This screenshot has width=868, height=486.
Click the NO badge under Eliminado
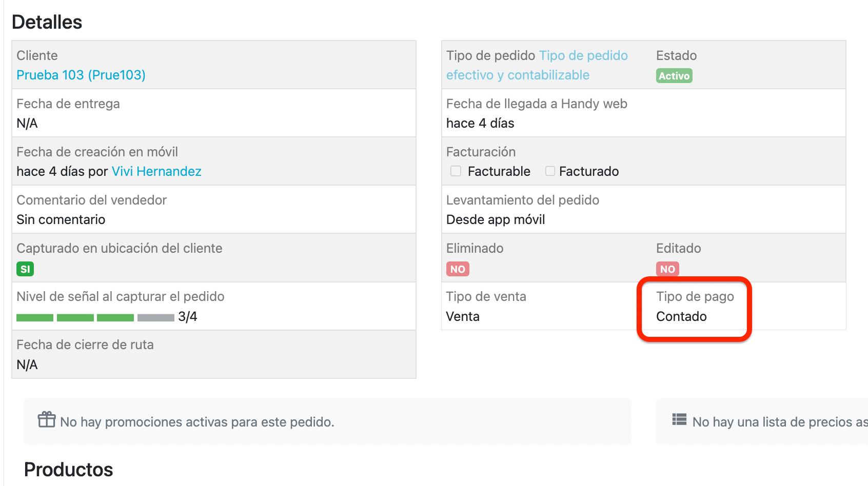tap(458, 269)
